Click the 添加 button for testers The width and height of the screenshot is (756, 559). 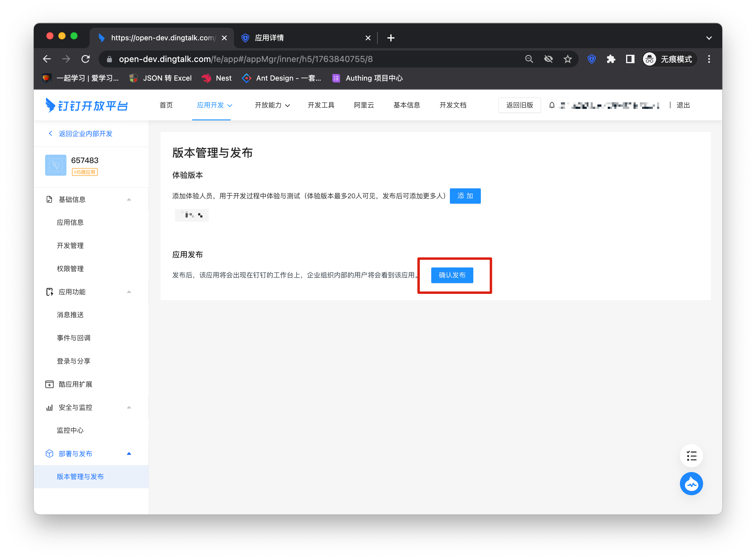465,196
